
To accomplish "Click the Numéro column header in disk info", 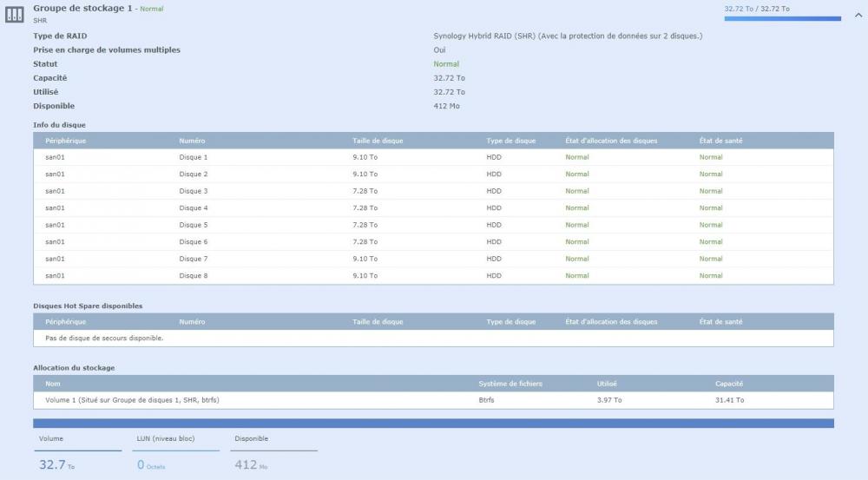I will pos(192,141).
